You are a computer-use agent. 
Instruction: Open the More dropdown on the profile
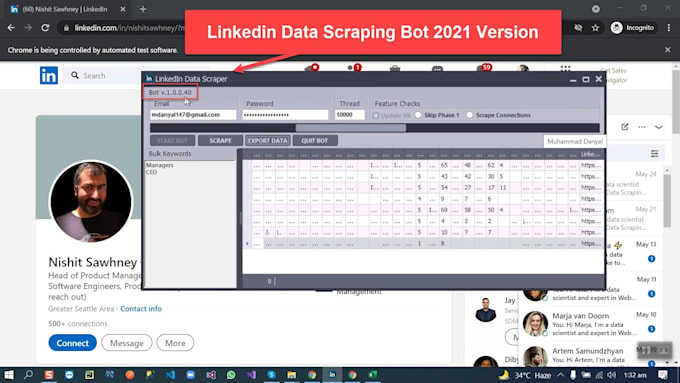pyautogui.click(x=175, y=343)
